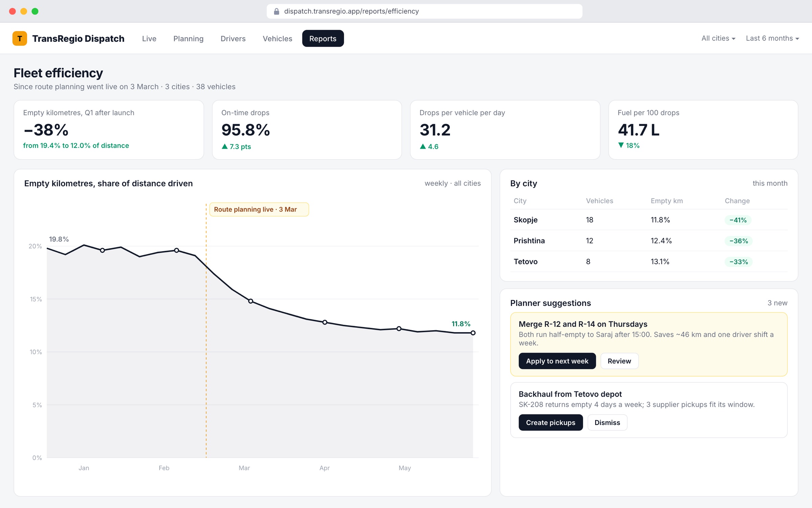Click Apply to next week button
This screenshot has height=508, width=812.
[x=557, y=361]
